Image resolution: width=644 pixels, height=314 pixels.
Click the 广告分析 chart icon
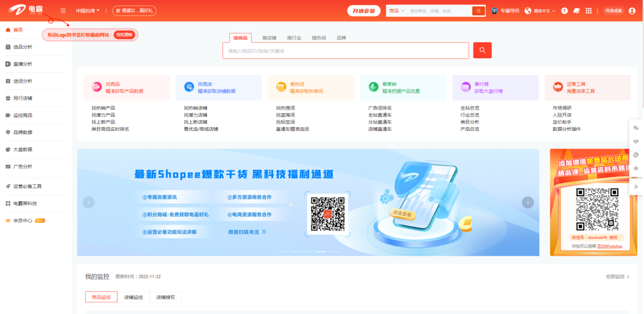coord(8,167)
